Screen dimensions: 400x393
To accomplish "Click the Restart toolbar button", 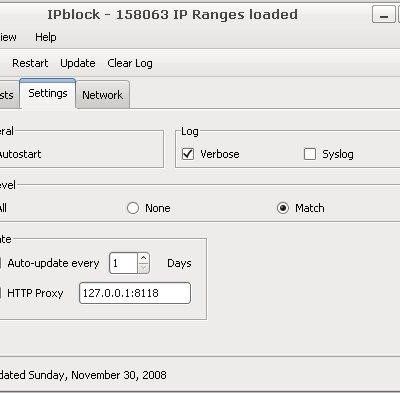I will click(x=30, y=63).
